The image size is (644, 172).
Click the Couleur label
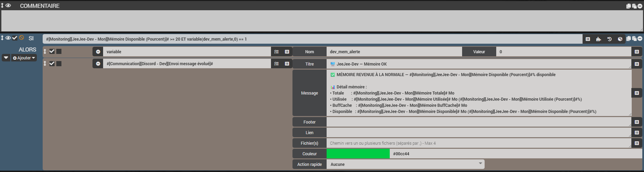[310, 154]
